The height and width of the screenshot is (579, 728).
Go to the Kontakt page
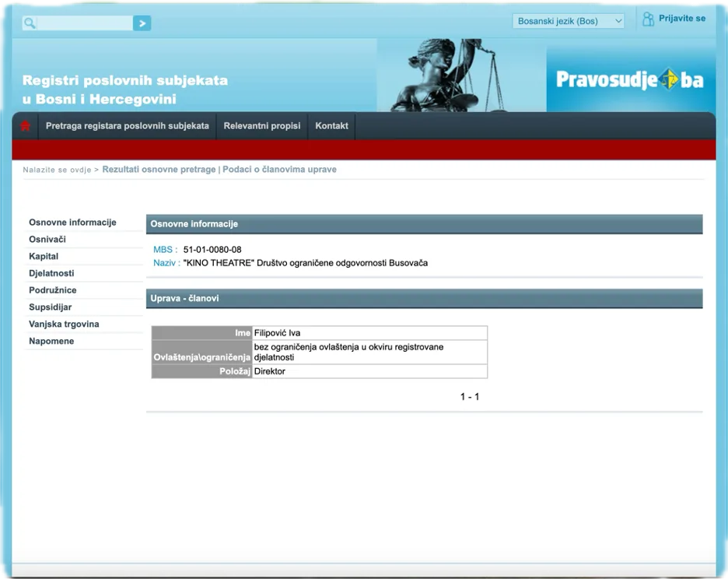[331, 126]
